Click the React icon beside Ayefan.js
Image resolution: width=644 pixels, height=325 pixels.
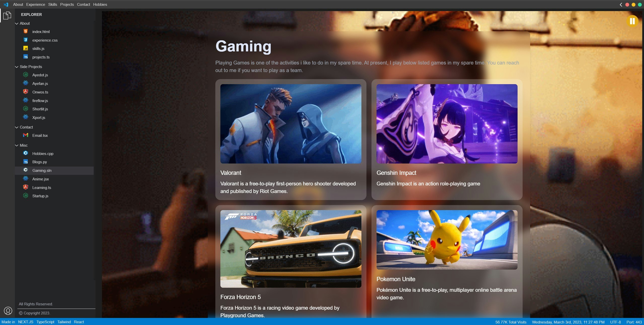25,83
